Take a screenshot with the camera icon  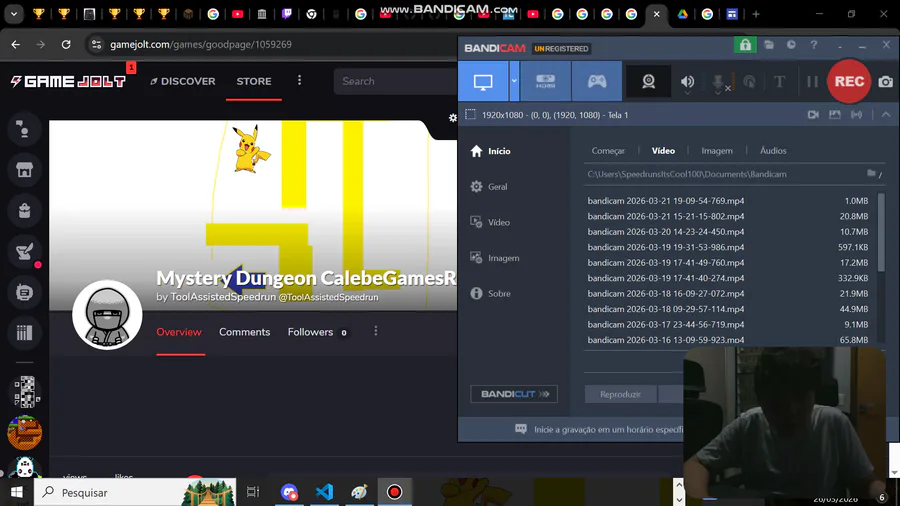point(886,81)
